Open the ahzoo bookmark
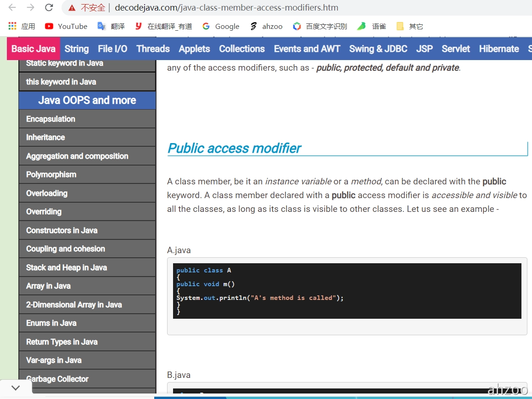The height and width of the screenshot is (399, 532). click(x=266, y=26)
